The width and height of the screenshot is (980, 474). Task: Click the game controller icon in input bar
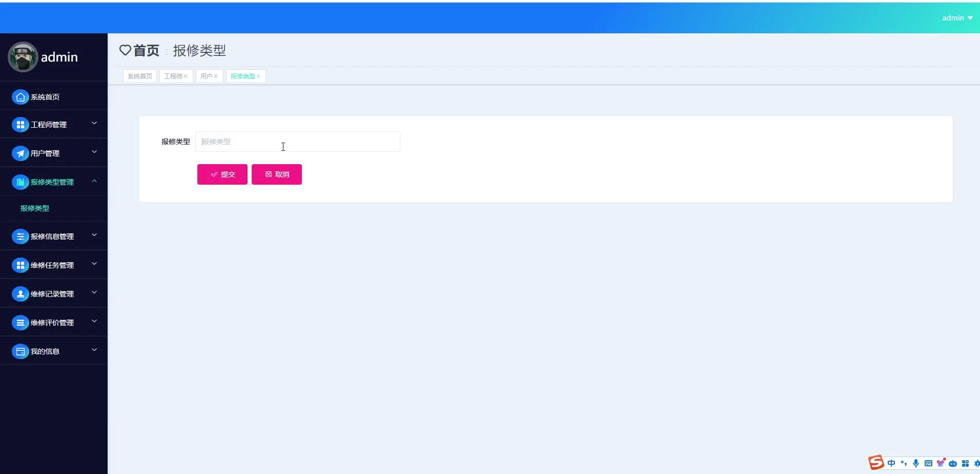pyautogui.click(x=953, y=464)
